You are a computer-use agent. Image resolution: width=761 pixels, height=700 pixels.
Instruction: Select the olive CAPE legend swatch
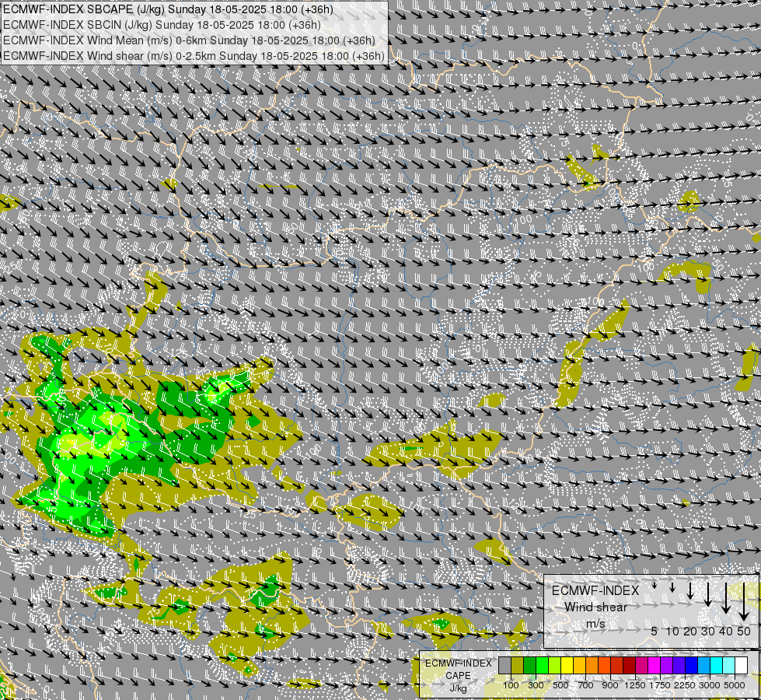coord(518,665)
